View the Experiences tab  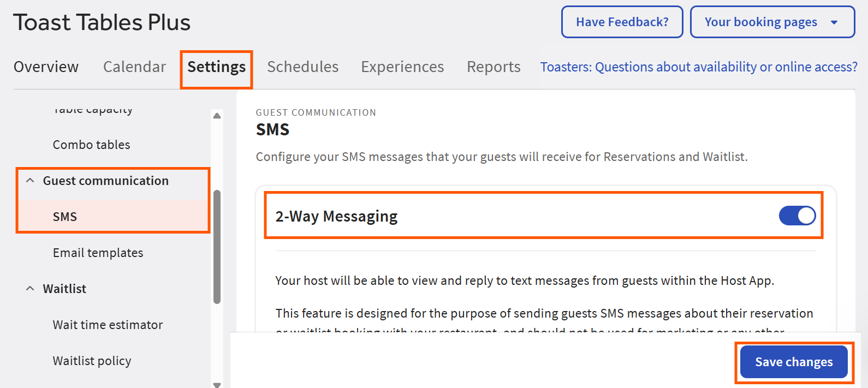(x=402, y=67)
